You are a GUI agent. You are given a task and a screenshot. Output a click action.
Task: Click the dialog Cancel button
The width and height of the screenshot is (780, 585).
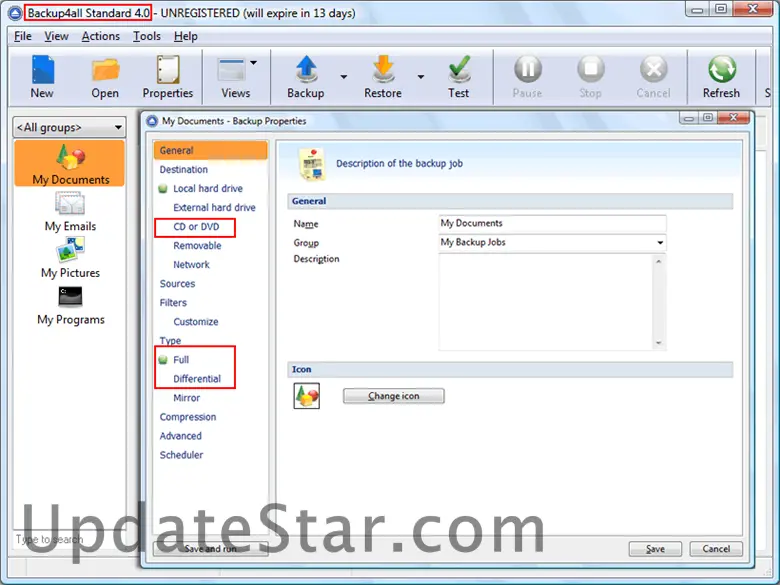(x=716, y=549)
